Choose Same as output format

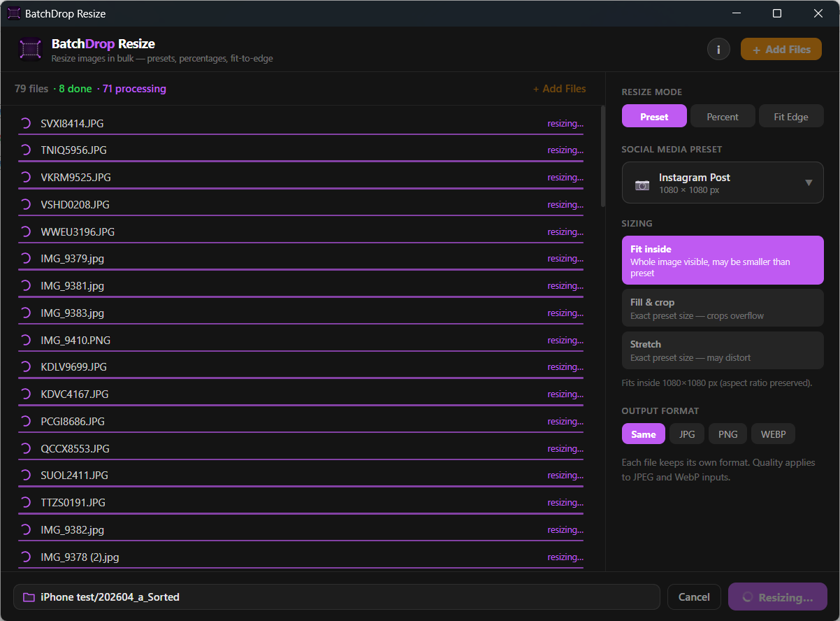pyautogui.click(x=644, y=434)
